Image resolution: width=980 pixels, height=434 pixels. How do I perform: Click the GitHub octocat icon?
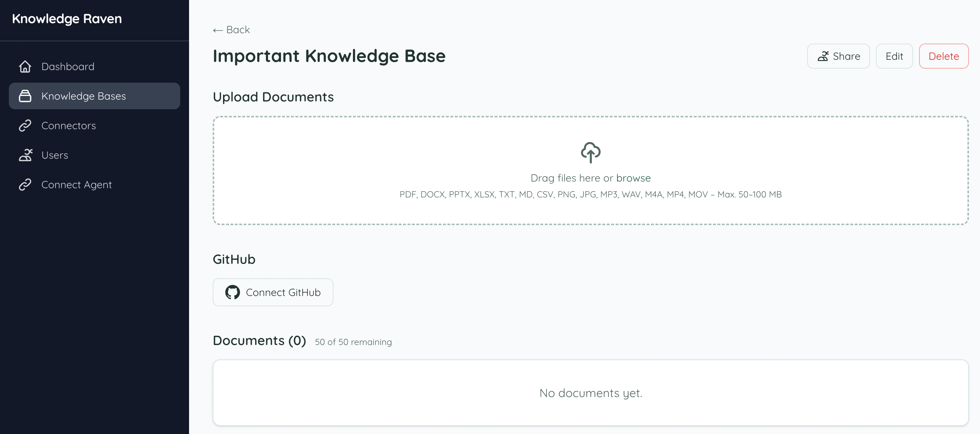233,292
